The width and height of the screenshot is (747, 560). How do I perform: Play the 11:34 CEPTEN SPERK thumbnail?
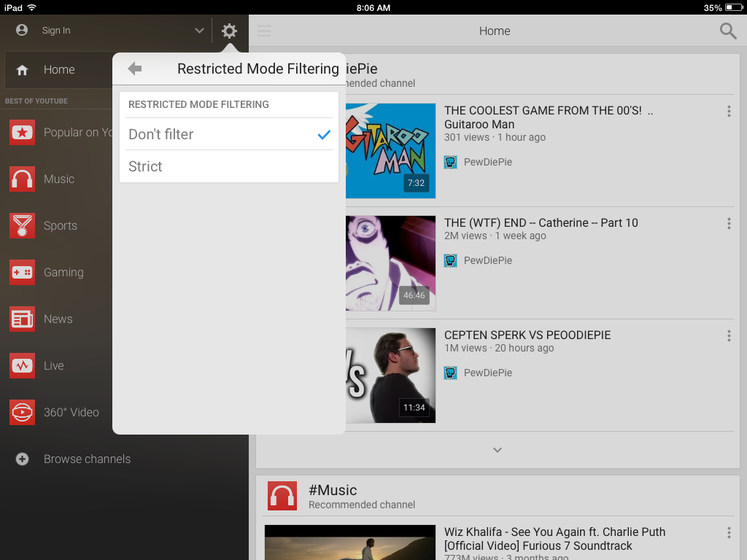[x=391, y=376]
